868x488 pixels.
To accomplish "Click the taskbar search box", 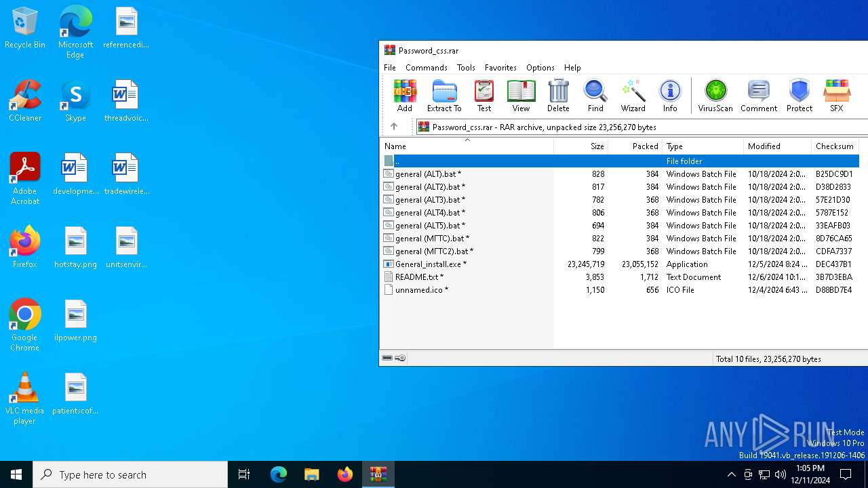I will (x=130, y=474).
